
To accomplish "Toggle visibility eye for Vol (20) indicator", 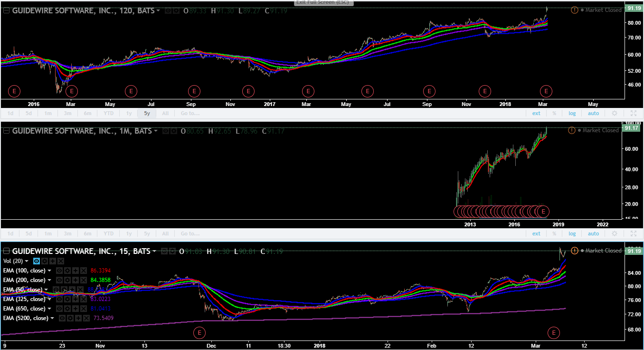I will click(37, 261).
